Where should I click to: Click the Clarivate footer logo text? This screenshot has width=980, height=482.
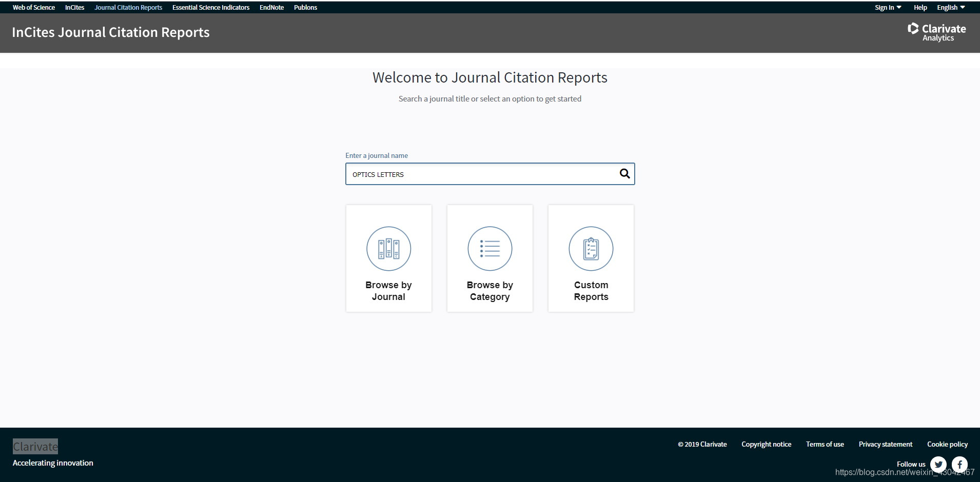click(35, 447)
